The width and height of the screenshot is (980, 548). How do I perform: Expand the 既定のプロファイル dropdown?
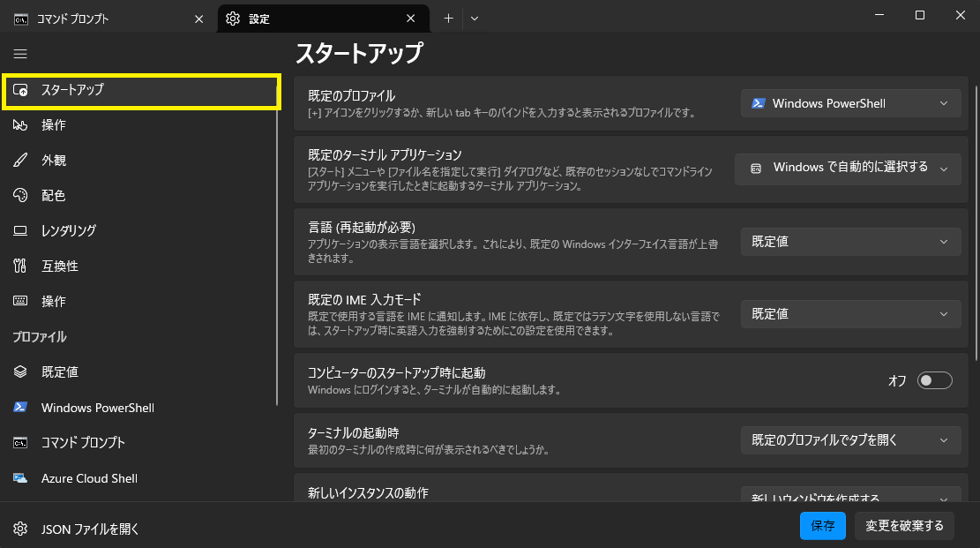(x=850, y=103)
